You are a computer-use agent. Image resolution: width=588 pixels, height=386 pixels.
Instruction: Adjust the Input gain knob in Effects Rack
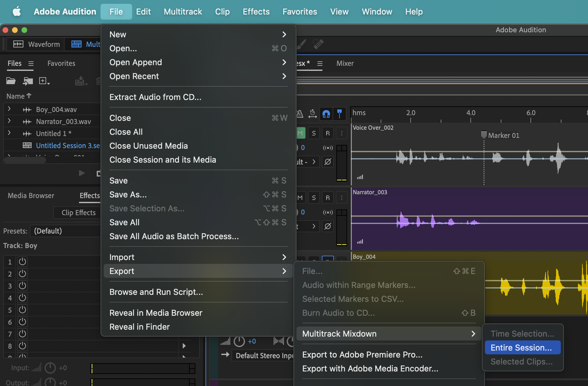coord(50,368)
